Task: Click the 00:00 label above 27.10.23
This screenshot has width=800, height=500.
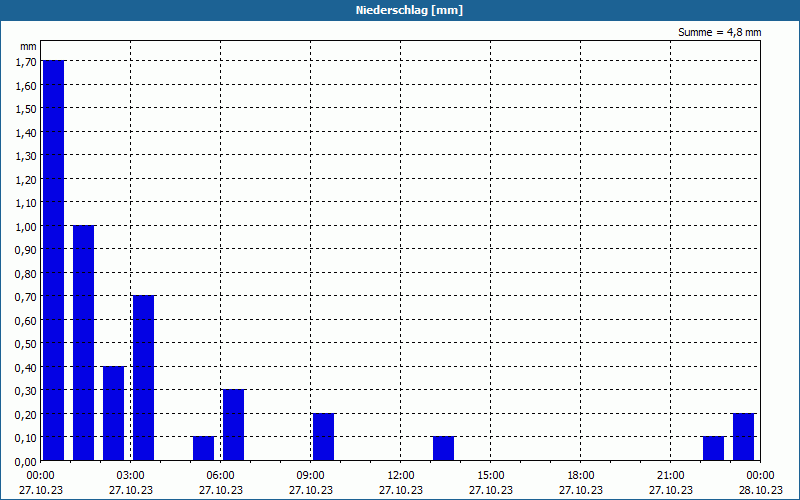Action: (x=41, y=476)
